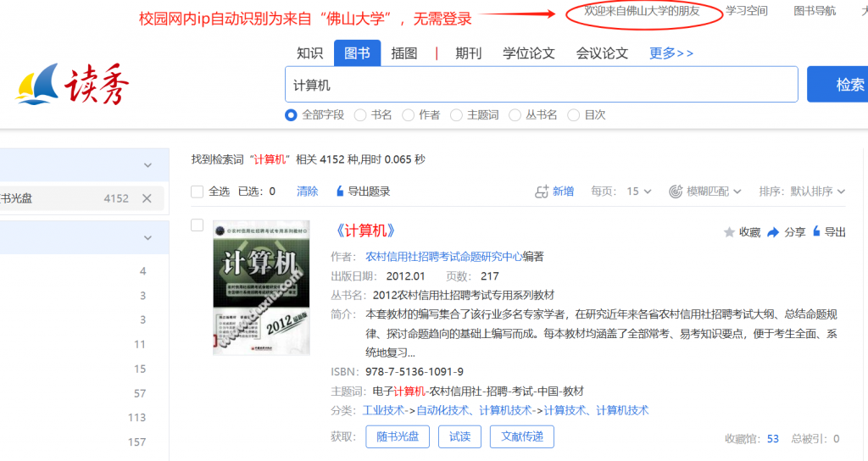Image resolution: width=868 pixels, height=461 pixels.
Task: Click the sidebar count 157
Action: point(136,442)
